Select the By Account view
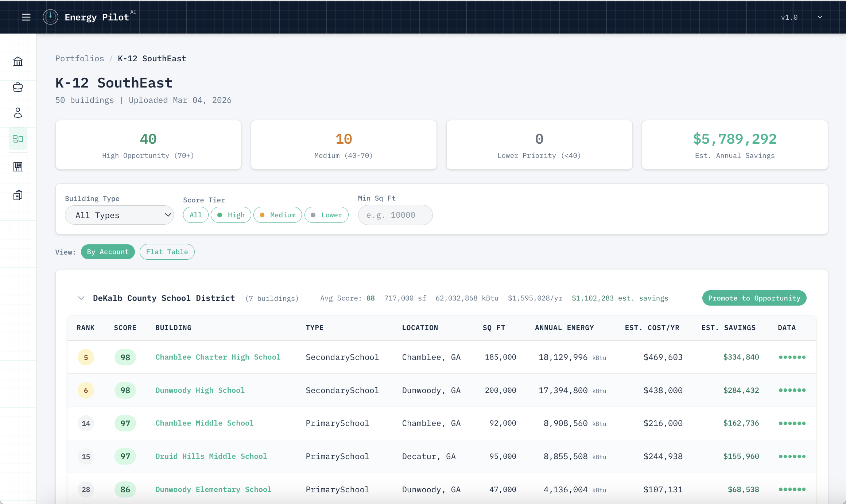846x504 pixels. [x=108, y=252]
